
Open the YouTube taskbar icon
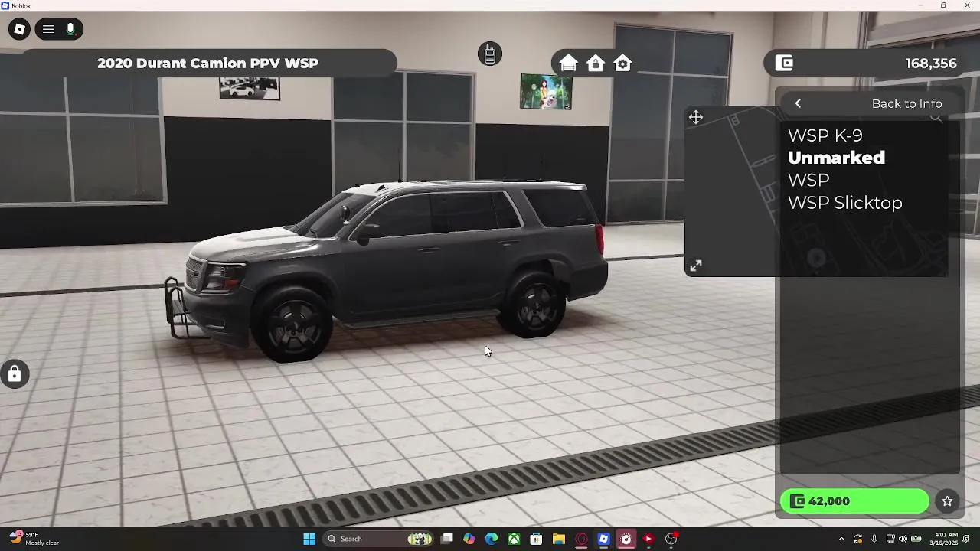[x=648, y=539]
